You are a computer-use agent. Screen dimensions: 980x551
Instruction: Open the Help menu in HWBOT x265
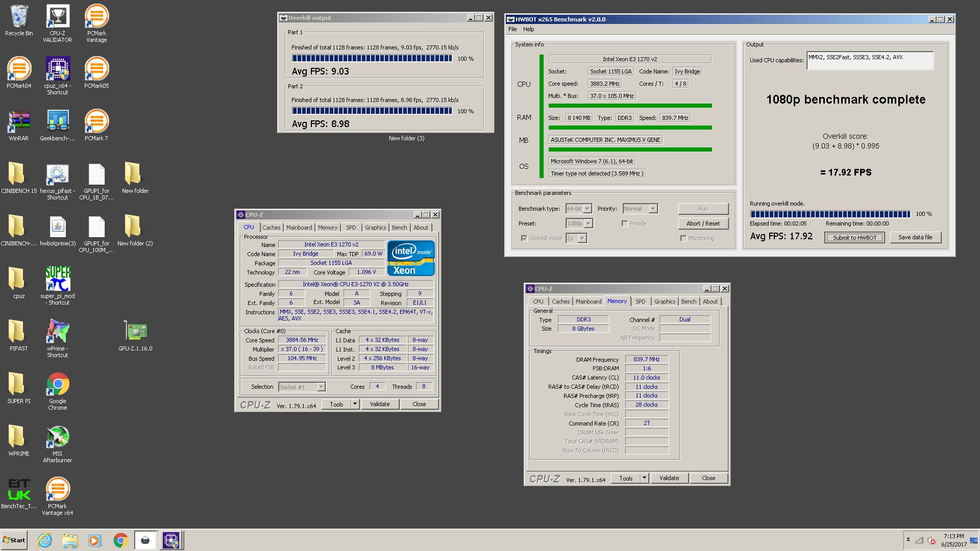click(x=528, y=29)
